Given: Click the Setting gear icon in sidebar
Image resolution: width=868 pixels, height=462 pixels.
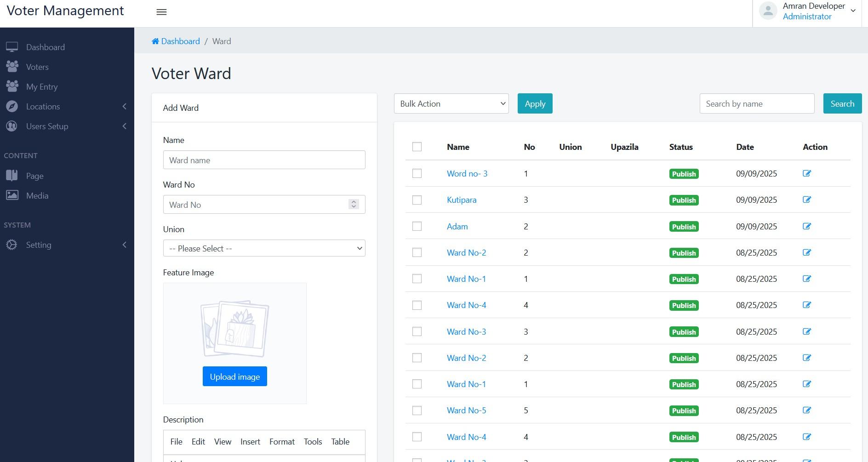Looking at the screenshot, I should click(x=12, y=245).
